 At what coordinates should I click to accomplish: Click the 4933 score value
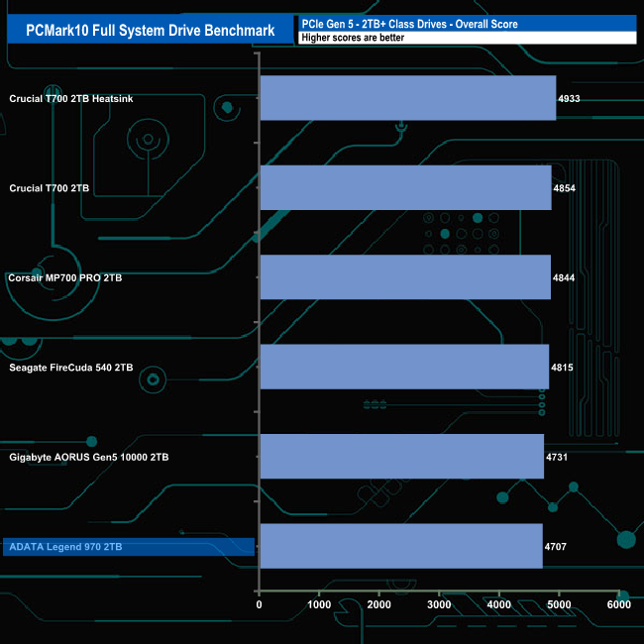(569, 98)
